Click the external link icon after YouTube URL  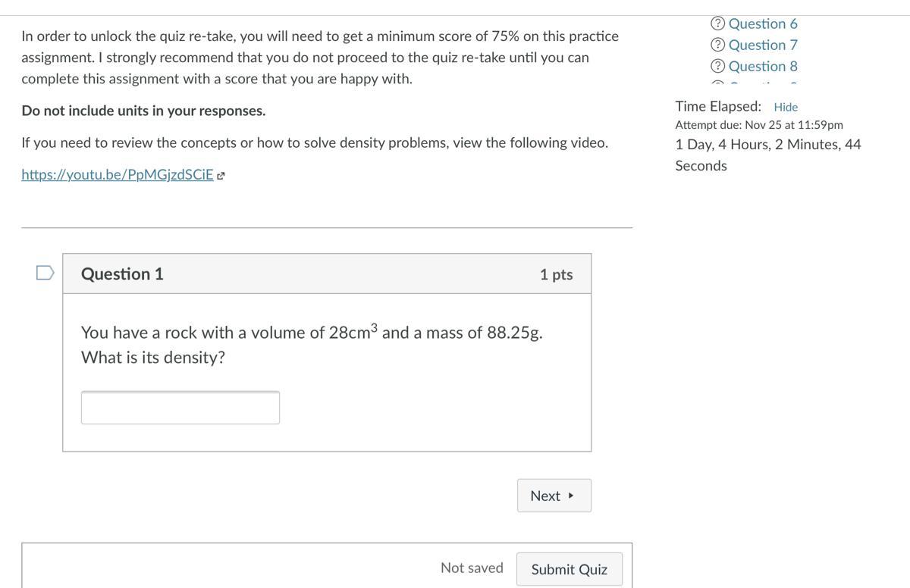[221, 176]
